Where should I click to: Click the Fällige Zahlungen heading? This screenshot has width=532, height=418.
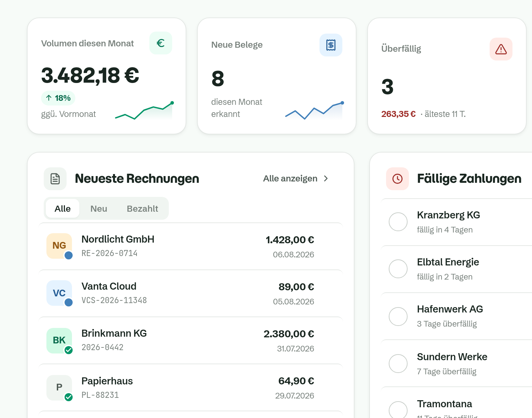coord(469,179)
